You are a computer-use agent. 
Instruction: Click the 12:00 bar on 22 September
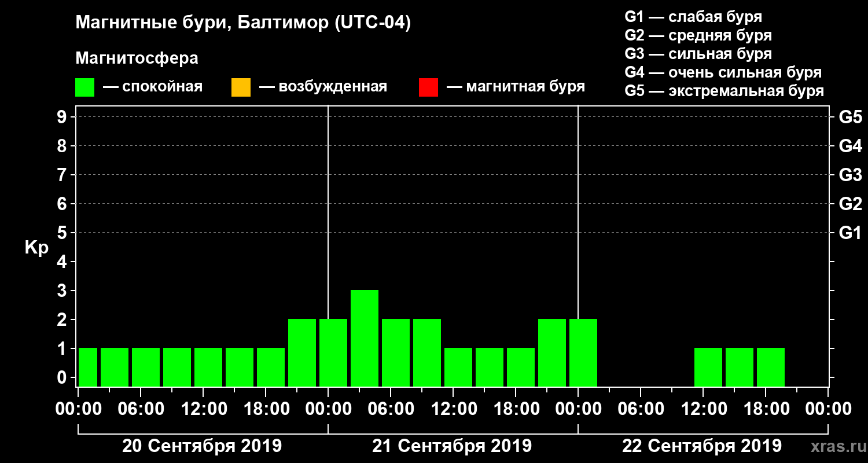click(708, 367)
